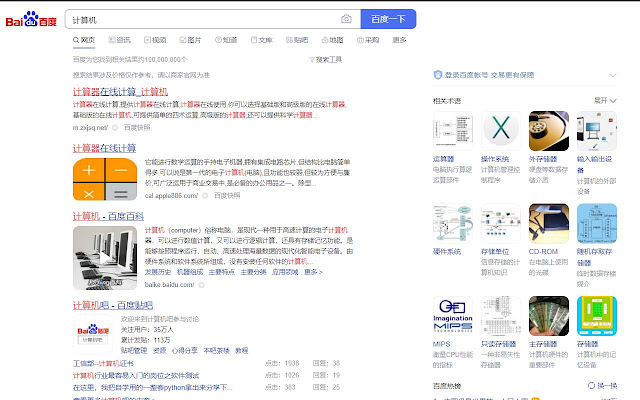Click the 主存储器 memory sticks thumbnail
640x400 pixels.
549,316
